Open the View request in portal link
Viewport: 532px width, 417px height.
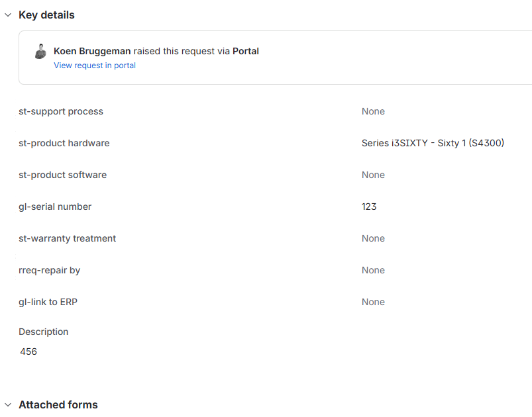point(95,66)
